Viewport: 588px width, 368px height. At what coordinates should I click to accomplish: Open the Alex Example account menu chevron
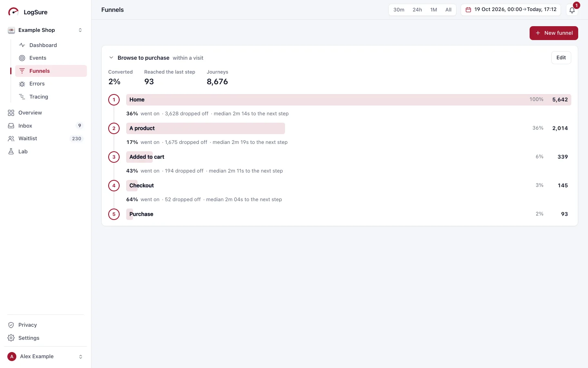click(80, 357)
